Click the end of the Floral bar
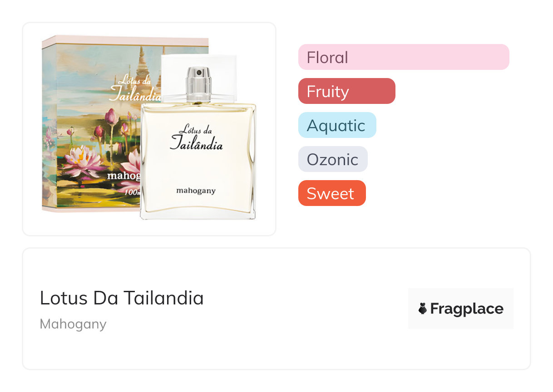 coord(503,57)
